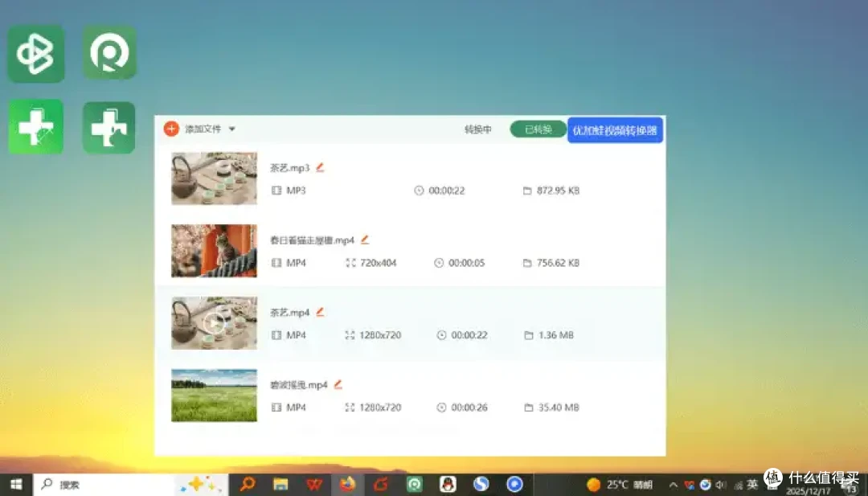Open the QQ penguin icon on the taskbar

pyautogui.click(x=448, y=485)
